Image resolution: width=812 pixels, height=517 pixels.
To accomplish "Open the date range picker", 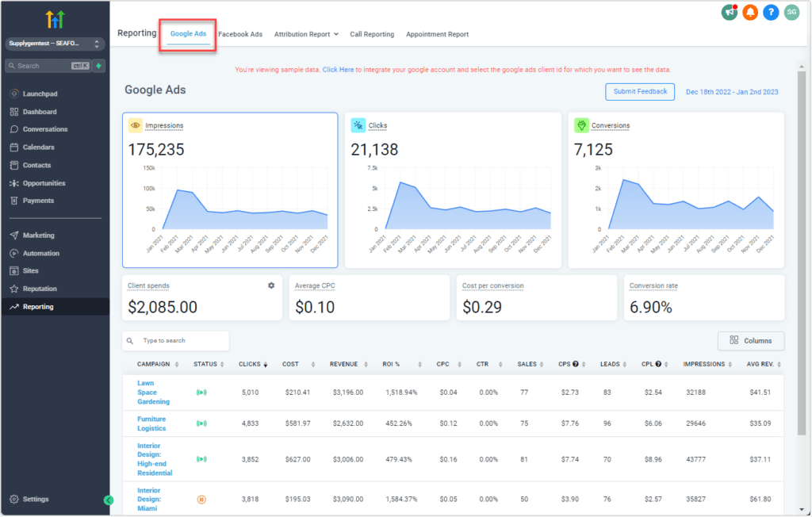I will (733, 91).
